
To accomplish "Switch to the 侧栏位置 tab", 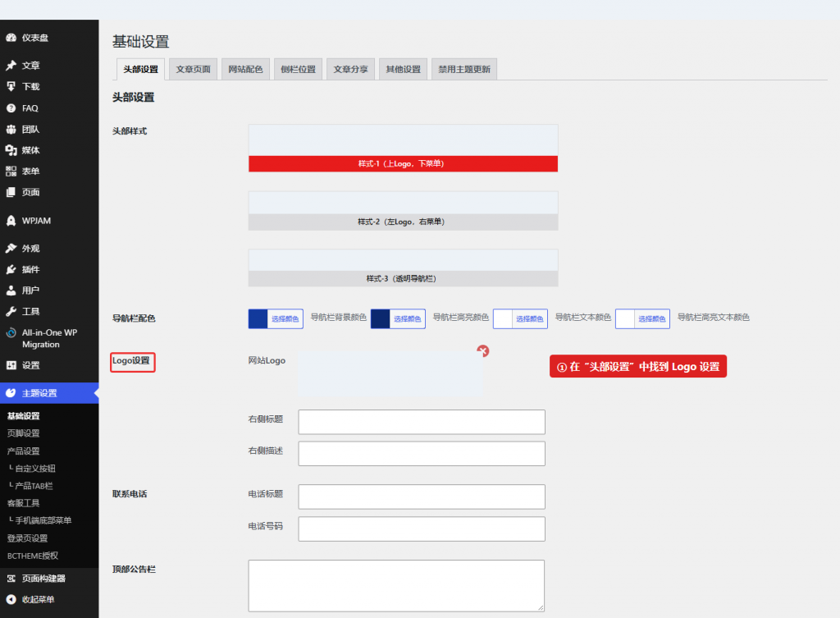I will [x=298, y=69].
